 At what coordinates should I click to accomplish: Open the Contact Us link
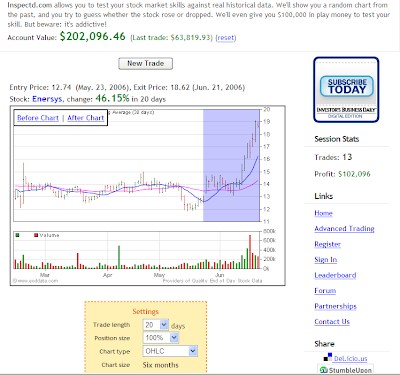pos(332,322)
